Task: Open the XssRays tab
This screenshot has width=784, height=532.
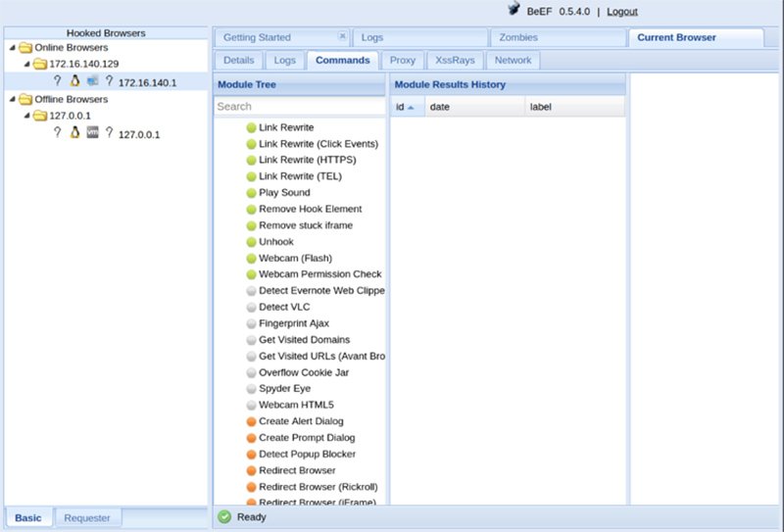Action: [x=454, y=60]
